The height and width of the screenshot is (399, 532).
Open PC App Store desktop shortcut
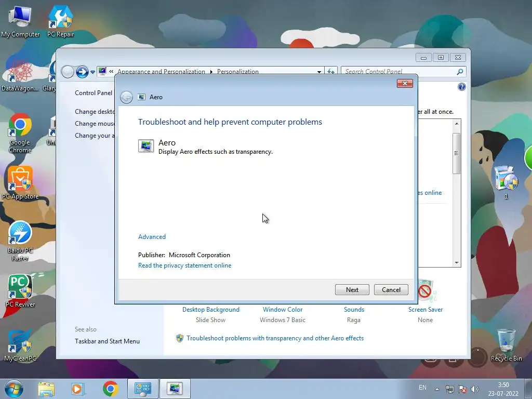20,183
